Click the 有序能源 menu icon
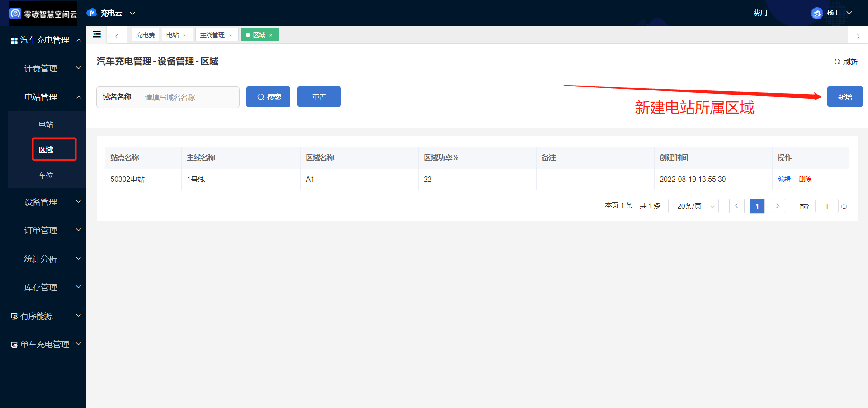The image size is (868, 408). pyautogui.click(x=14, y=316)
